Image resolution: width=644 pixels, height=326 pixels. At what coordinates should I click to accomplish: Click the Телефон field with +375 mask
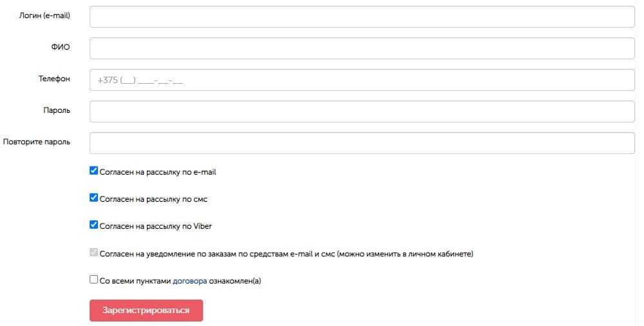(x=362, y=80)
